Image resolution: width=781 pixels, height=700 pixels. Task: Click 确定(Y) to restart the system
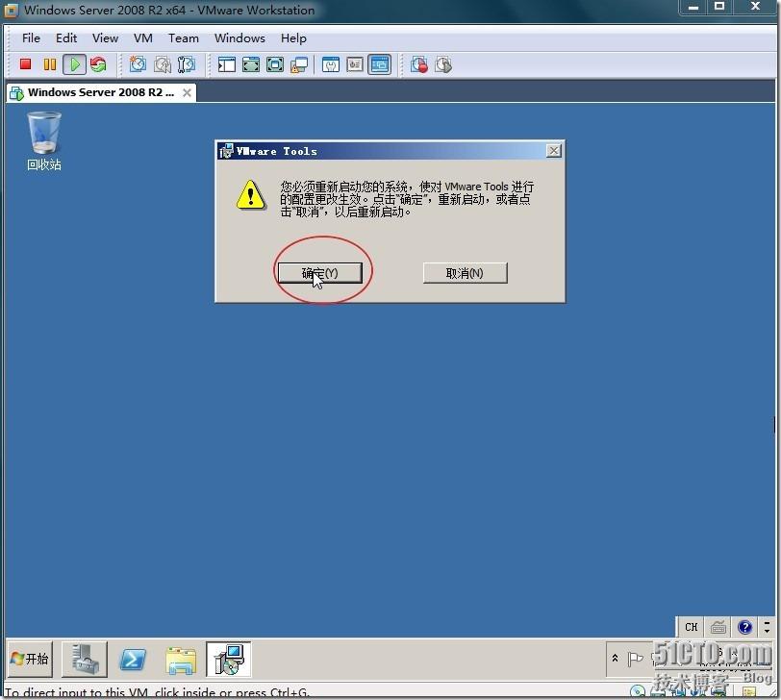[319, 273]
